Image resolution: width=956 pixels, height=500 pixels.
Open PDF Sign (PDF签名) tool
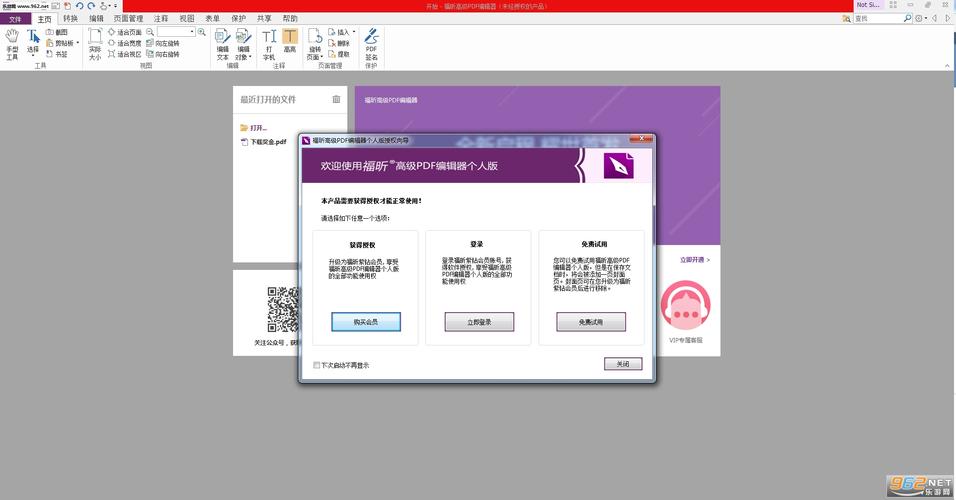(x=371, y=45)
